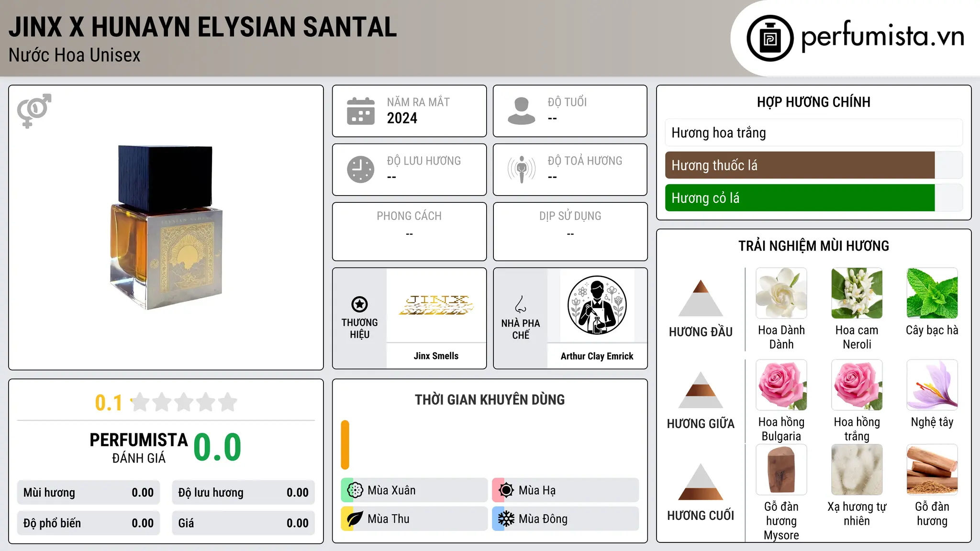Click the orange recommended-time vertical bar

(345, 445)
